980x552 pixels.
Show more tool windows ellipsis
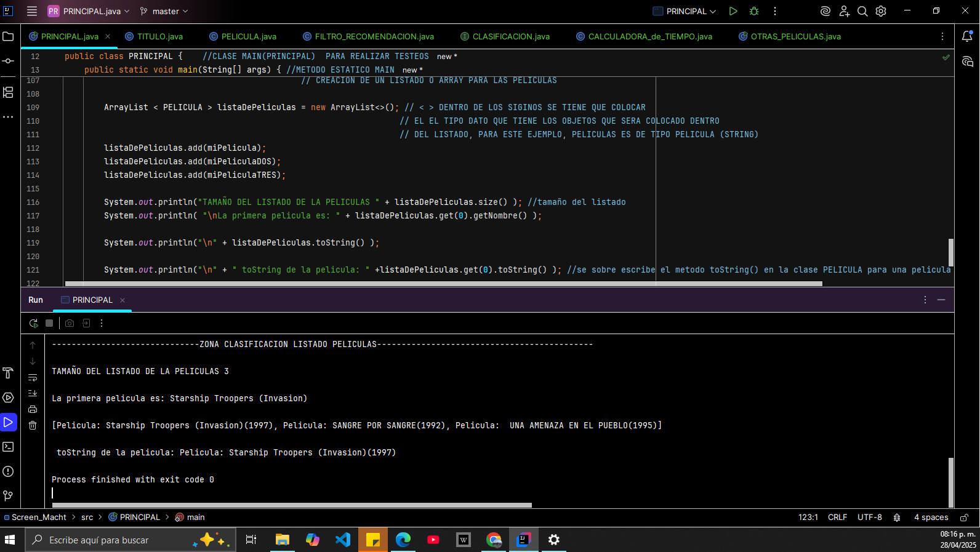pyautogui.click(x=8, y=117)
